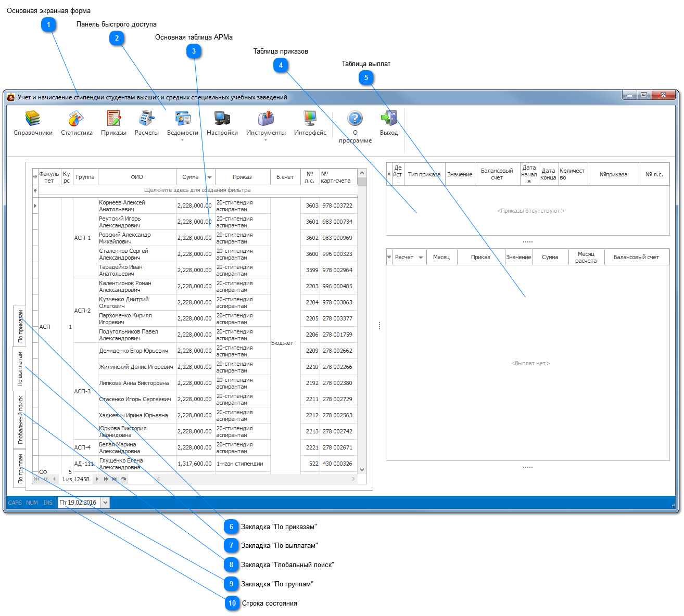Click the АСП-3 group cell
The height and width of the screenshot is (616, 684).
85,391
